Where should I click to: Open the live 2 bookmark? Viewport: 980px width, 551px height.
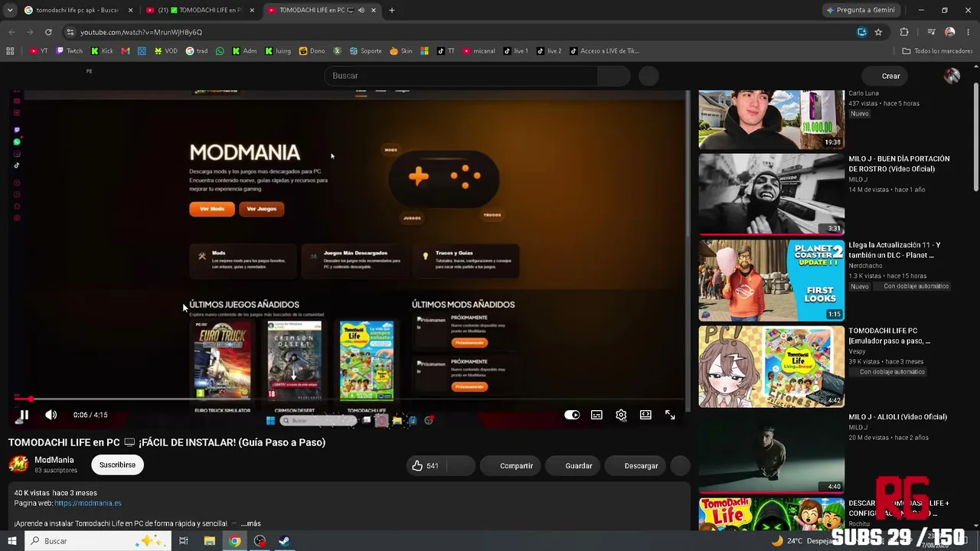coord(550,51)
